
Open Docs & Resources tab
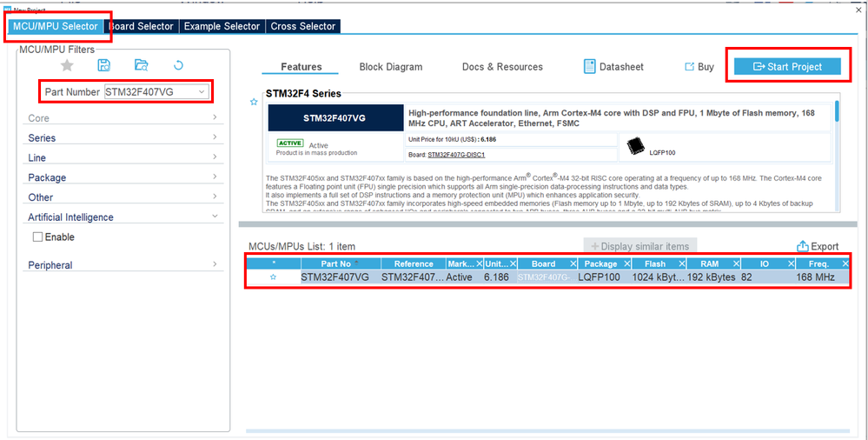(503, 67)
